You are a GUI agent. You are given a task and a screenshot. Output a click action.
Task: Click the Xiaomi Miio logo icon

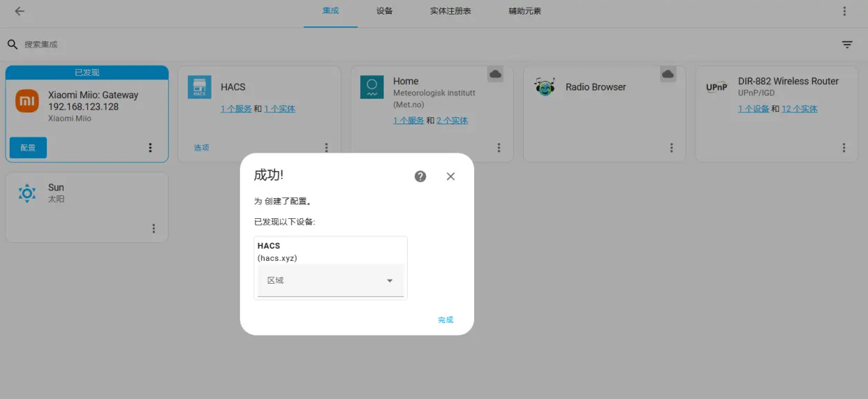click(x=27, y=101)
